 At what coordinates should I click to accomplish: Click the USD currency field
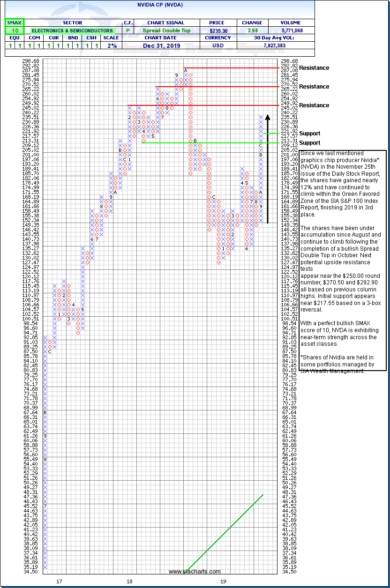click(x=218, y=45)
